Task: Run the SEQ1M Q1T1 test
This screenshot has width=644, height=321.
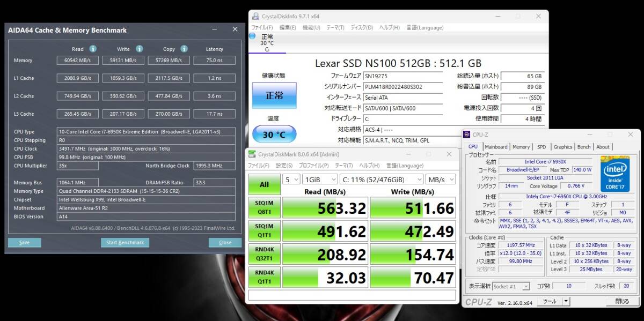Action: click(x=264, y=231)
